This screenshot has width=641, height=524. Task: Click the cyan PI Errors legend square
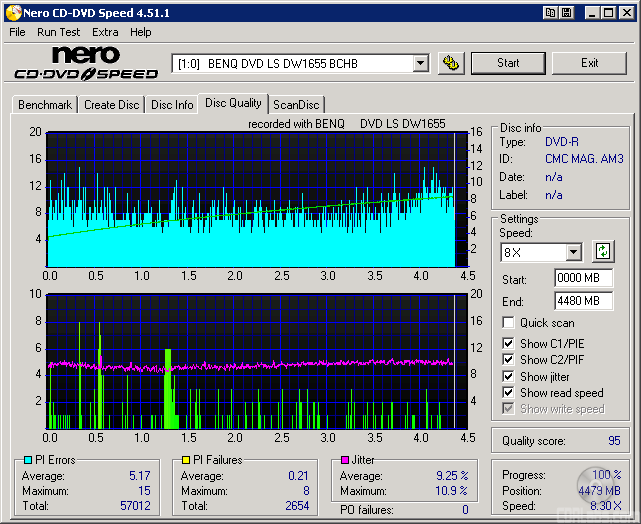coord(27,461)
